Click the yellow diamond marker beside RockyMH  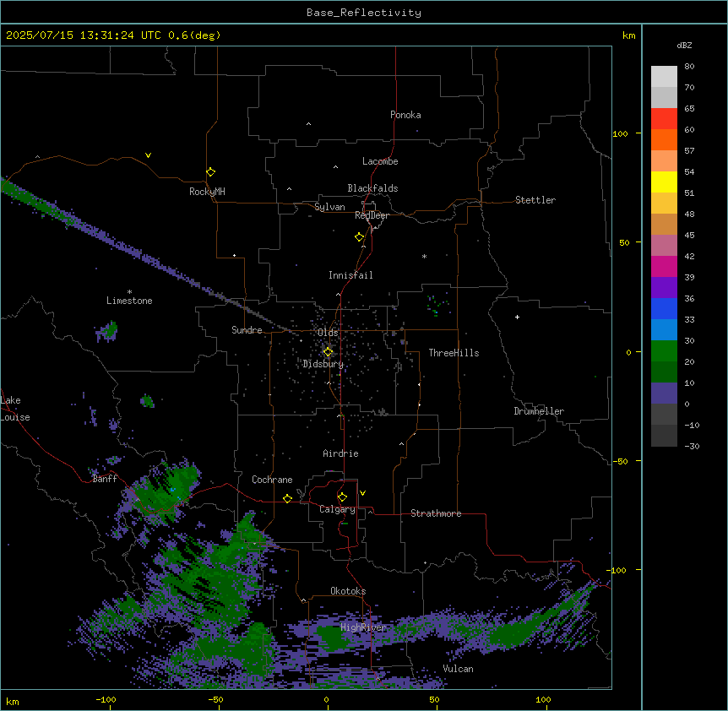point(210,172)
